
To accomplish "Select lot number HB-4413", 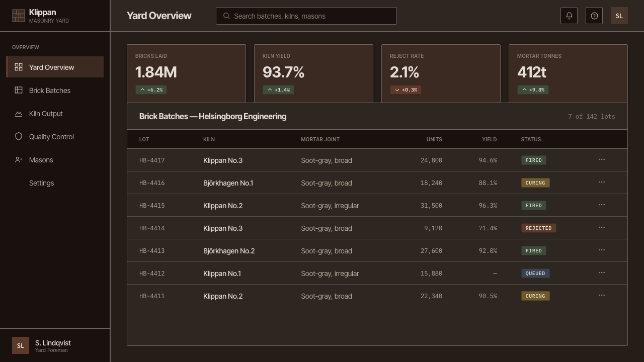I will coord(152,251).
